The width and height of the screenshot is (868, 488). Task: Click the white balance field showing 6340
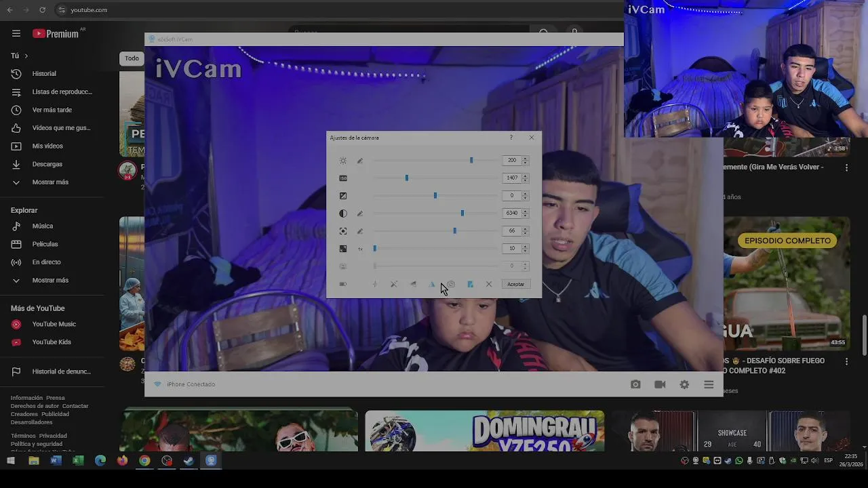click(512, 213)
